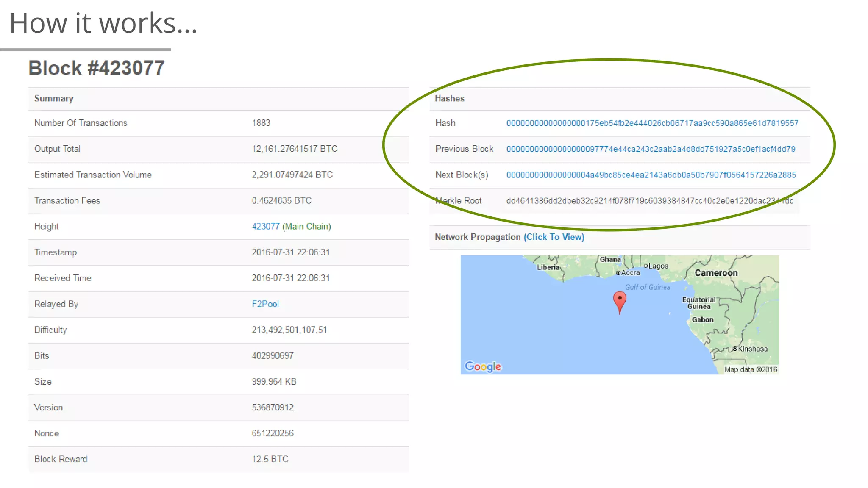Click the Cameroon label on the map
Screen dimensions: 868x488
point(716,273)
